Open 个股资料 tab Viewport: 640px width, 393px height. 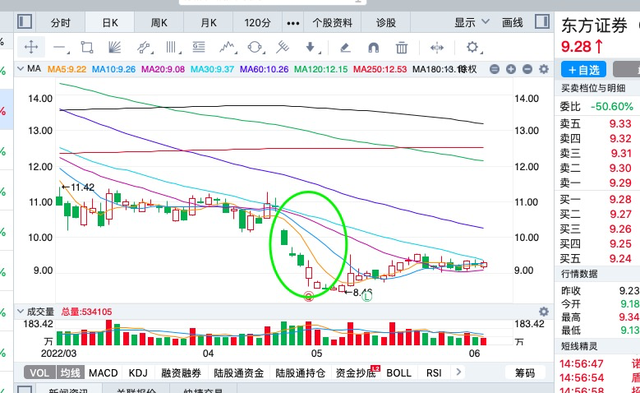pos(332,23)
